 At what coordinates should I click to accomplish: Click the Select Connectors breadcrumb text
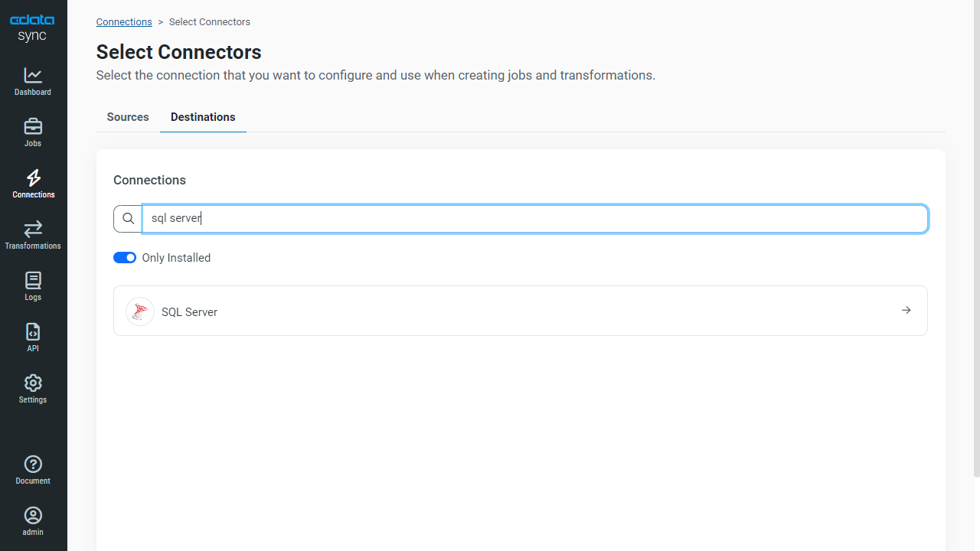tap(210, 22)
